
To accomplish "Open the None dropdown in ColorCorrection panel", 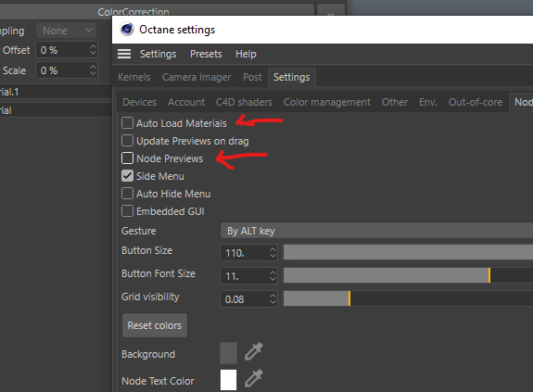I will [67, 31].
